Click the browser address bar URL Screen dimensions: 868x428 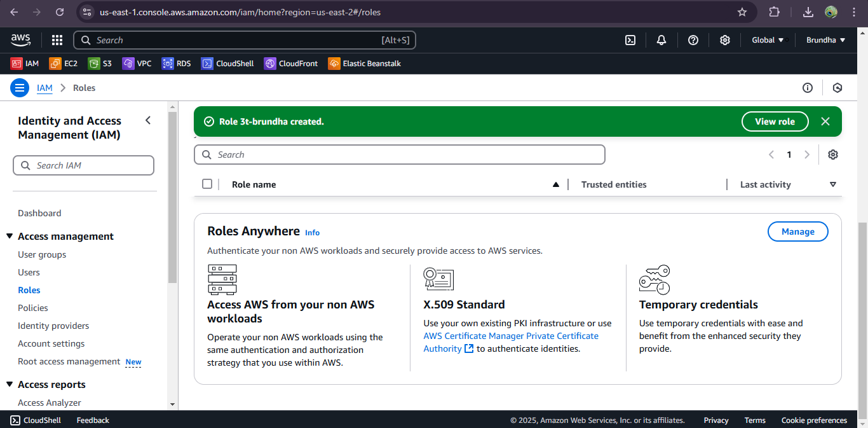coord(240,12)
